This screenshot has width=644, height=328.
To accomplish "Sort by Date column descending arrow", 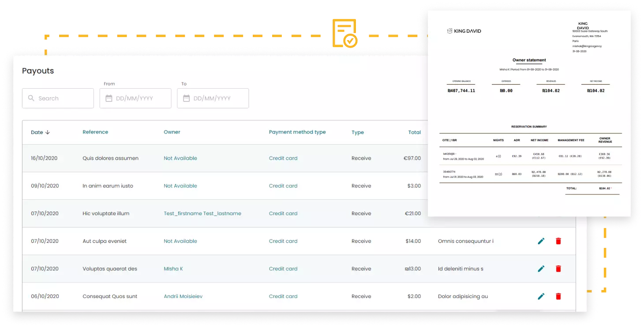I will pos(48,132).
